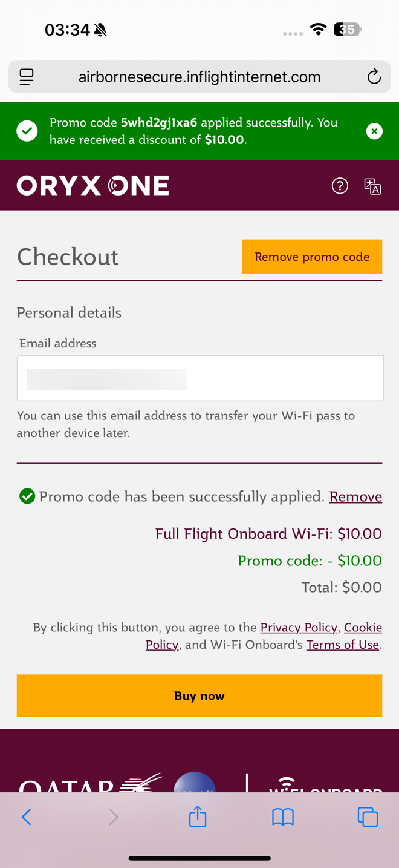Screen dimensions: 399x868
Task: Click the Remove promo link
Action: (355, 497)
